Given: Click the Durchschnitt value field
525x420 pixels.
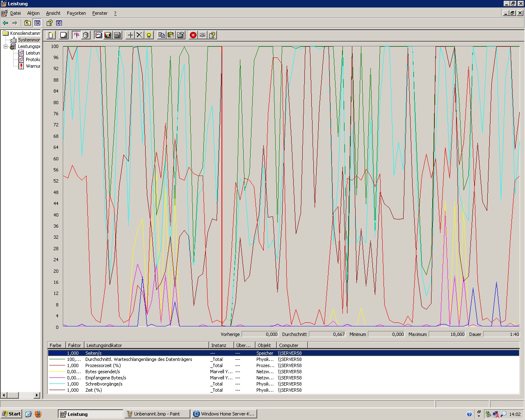Looking at the screenshot, I should tap(327, 334).
